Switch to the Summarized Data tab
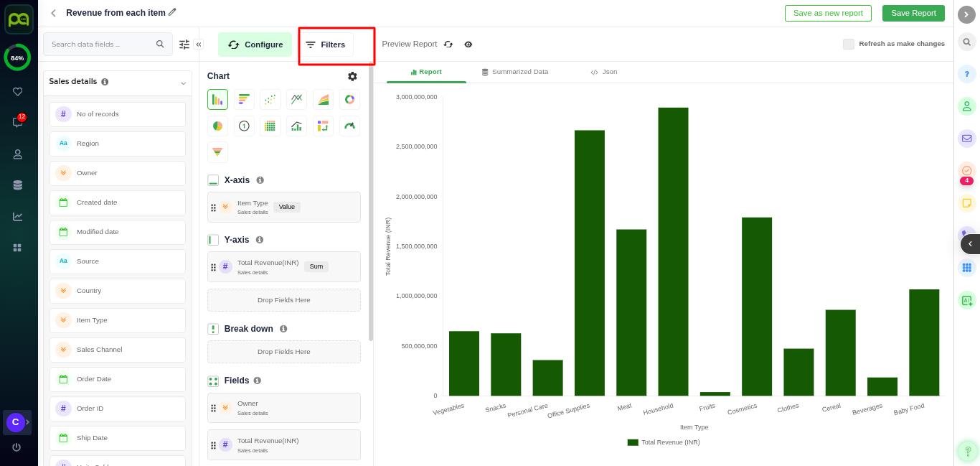 point(515,72)
